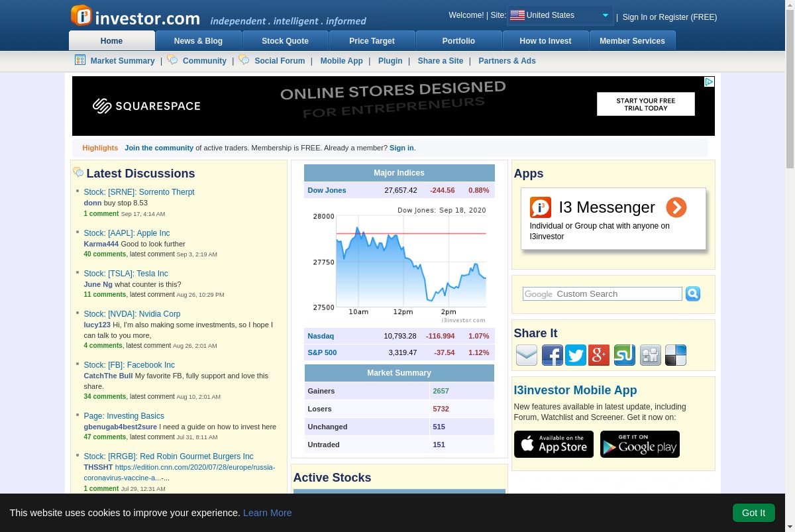The height and width of the screenshot is (532, 795).
Task: Open the Partners & Ads link
Action: coord(507,60)
